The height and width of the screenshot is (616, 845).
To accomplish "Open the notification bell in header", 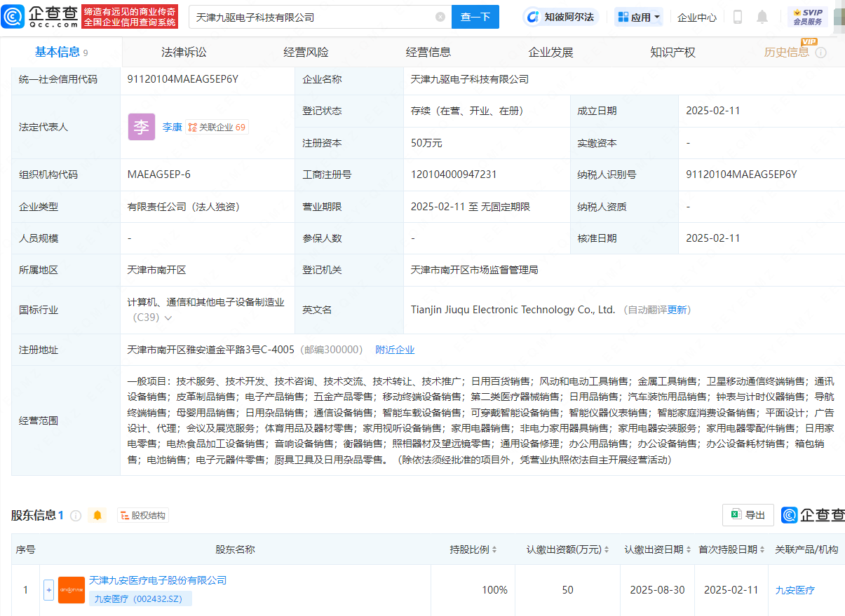I will click(x=762, y=17).
